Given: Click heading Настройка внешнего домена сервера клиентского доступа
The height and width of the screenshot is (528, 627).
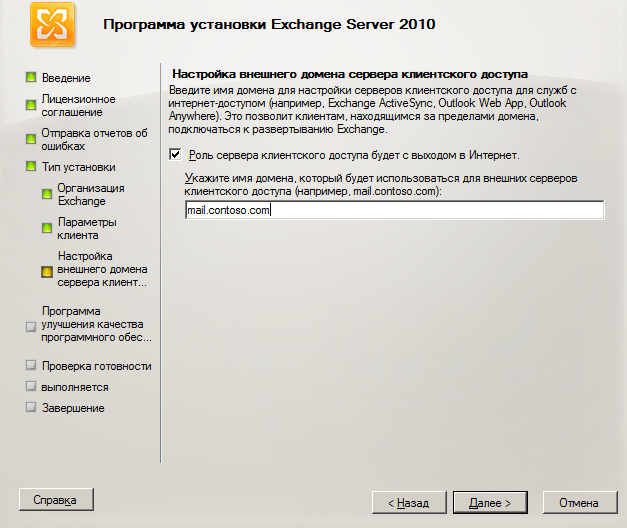Looking at the screenshot, I should coord(350,74).
